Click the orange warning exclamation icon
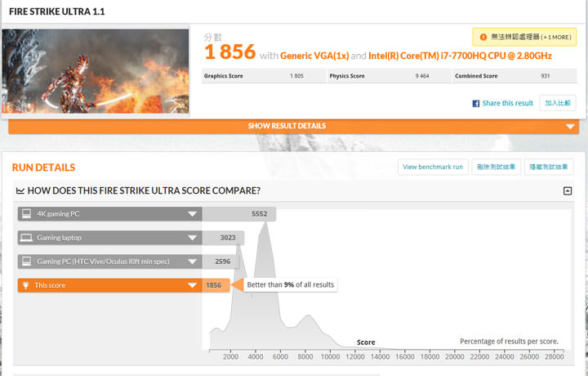The width and height of the screenshot is (588, 376). [x=483, y=37]
